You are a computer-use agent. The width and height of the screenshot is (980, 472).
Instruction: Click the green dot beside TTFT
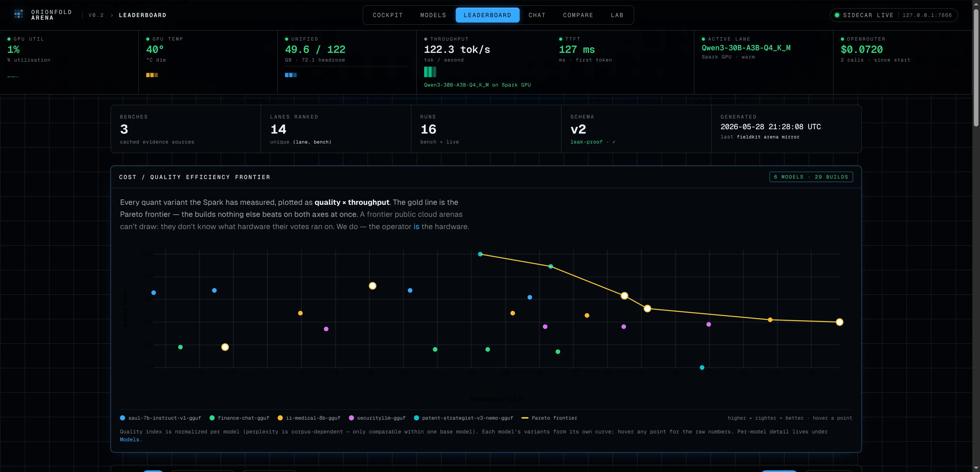(x=560, y=39)
